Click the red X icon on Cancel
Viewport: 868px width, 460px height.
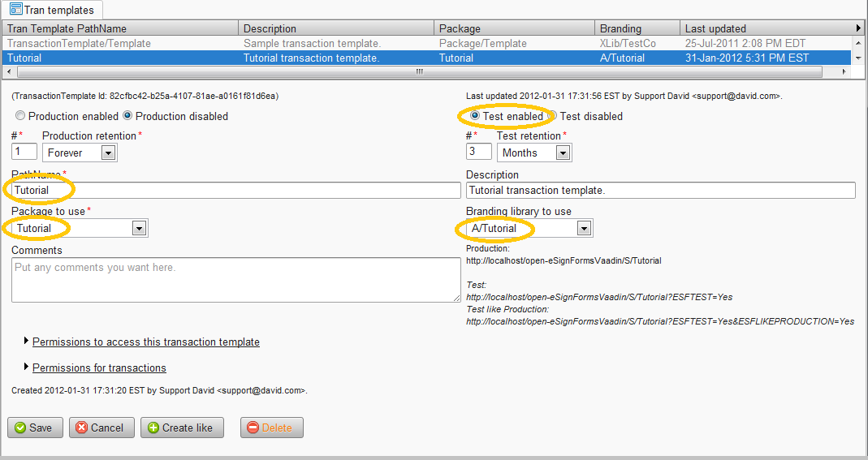pos(81,428)
